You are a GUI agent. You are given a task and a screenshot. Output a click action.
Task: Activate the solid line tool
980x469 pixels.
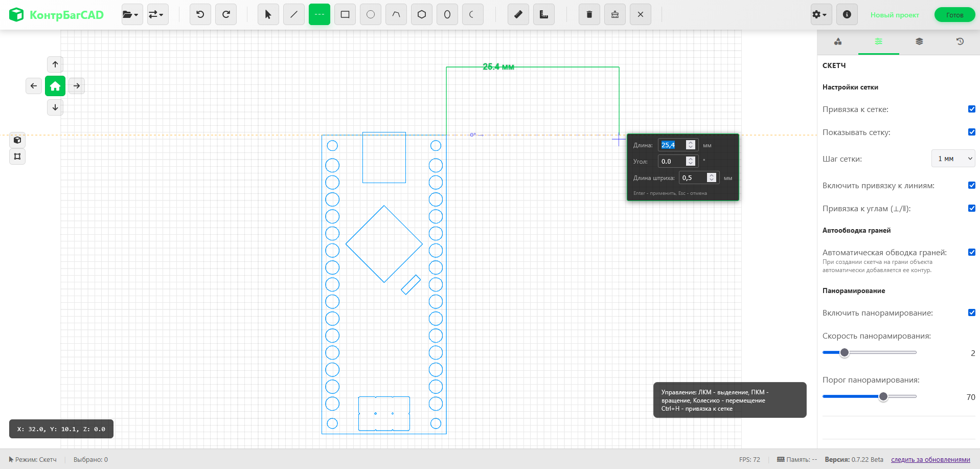point(294,14)
